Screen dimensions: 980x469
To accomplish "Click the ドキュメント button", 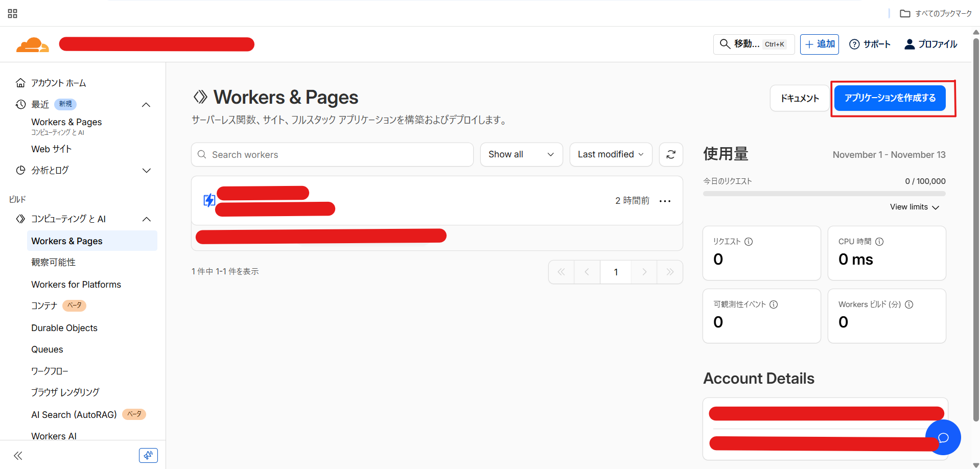I will [799, 98].
